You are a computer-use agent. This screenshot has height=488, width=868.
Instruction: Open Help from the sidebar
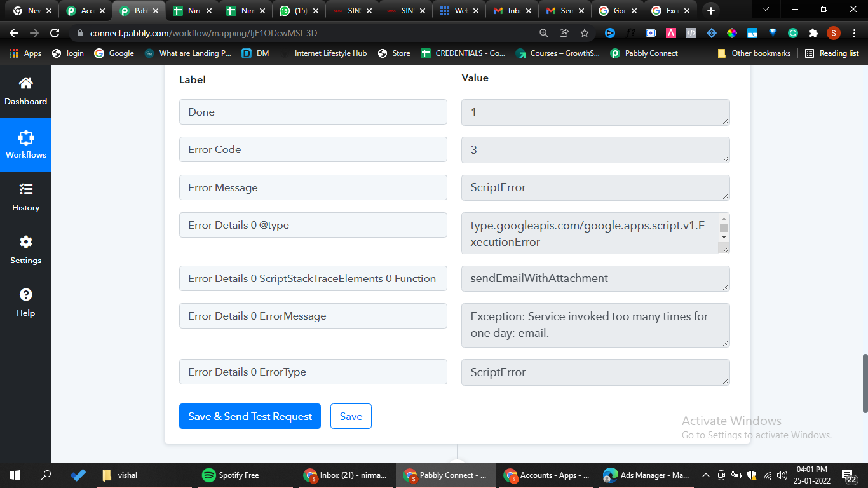tap(25, 303)
